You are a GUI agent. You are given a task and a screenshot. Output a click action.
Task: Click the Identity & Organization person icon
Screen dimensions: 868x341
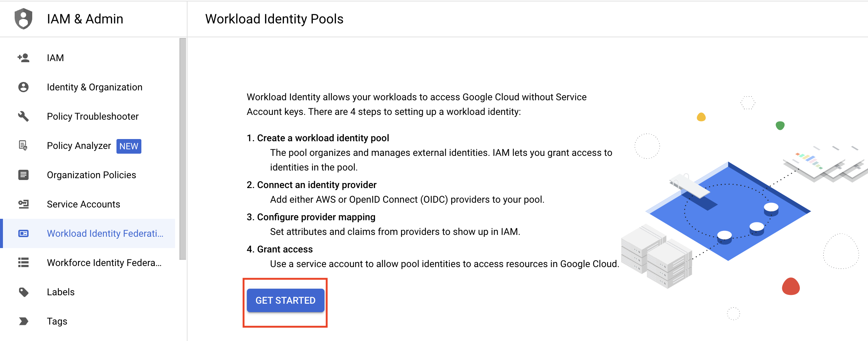tap(23, 87)
